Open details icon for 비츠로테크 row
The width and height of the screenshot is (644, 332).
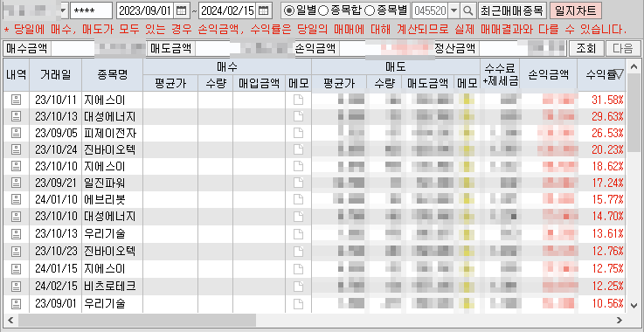pyautogui.click(x=16, y=286)
